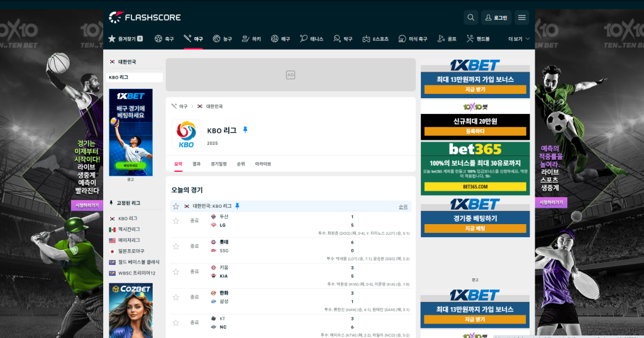Open 일본프로야구 in pinned leagues
This screenshot has height=338, width=644.
131,251
